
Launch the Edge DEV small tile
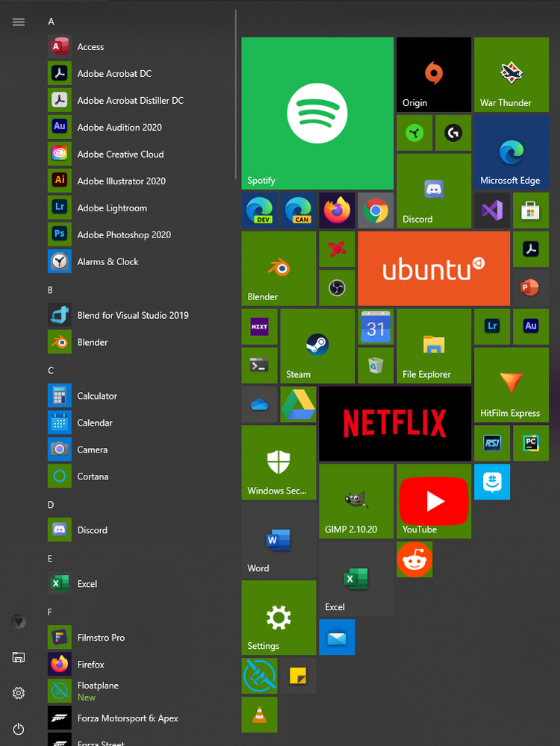pyautogui.click(x=259, y=211)
